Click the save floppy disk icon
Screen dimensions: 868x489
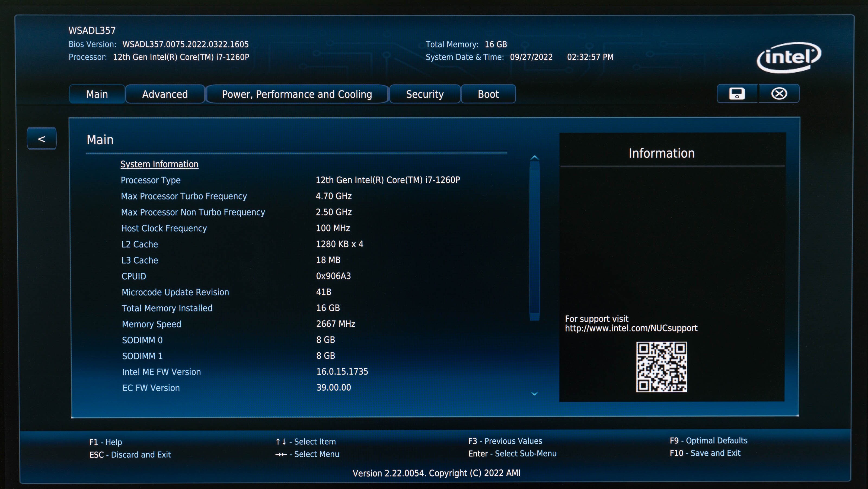[x=737, y=94]
